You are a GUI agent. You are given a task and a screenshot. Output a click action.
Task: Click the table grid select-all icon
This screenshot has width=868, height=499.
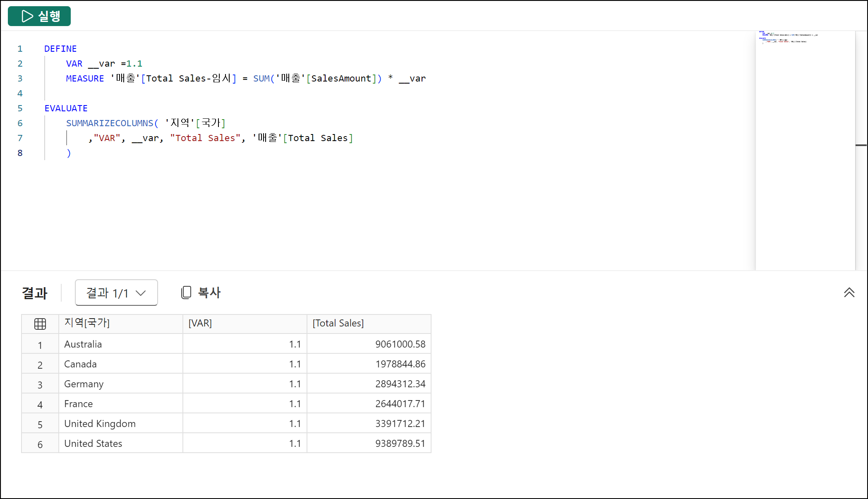tap(40, 324)
